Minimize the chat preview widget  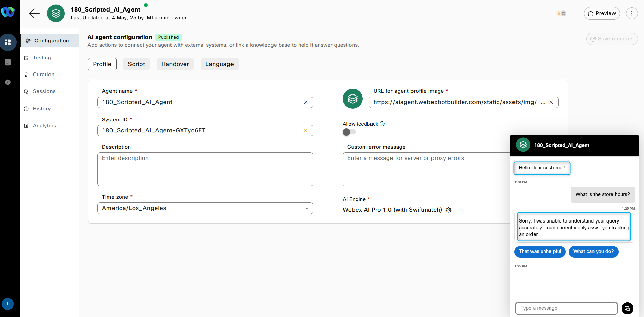click(x=623, y=146)
